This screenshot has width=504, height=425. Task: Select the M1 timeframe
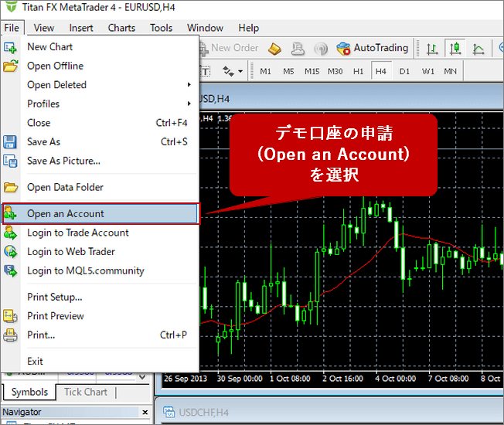point(265,71)
